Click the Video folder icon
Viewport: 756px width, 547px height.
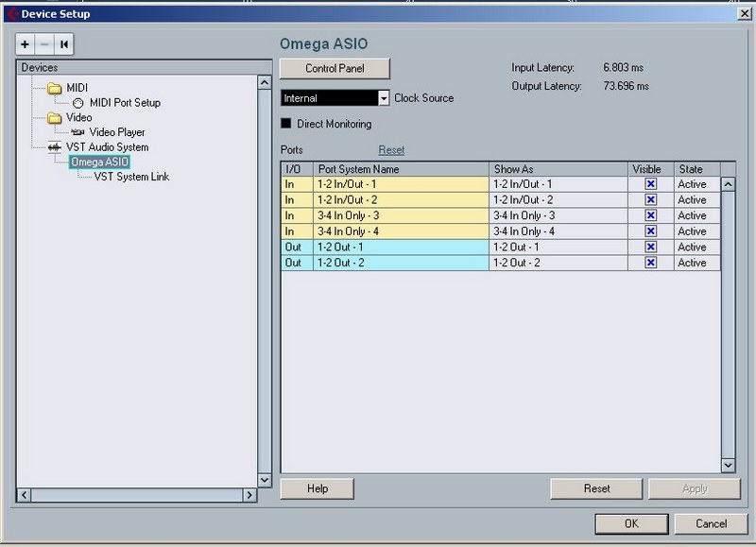tap(54, 118)
